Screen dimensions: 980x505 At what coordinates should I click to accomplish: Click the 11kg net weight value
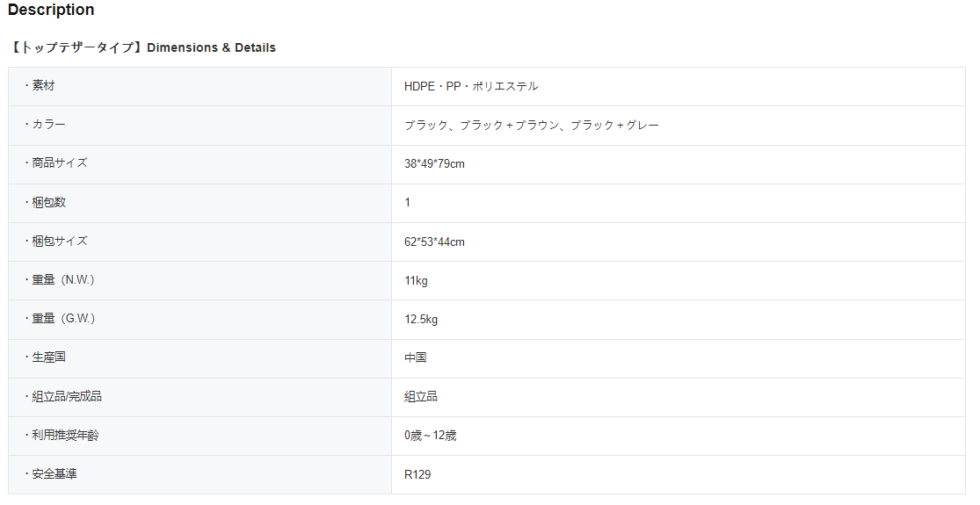[x=416, y=280]
